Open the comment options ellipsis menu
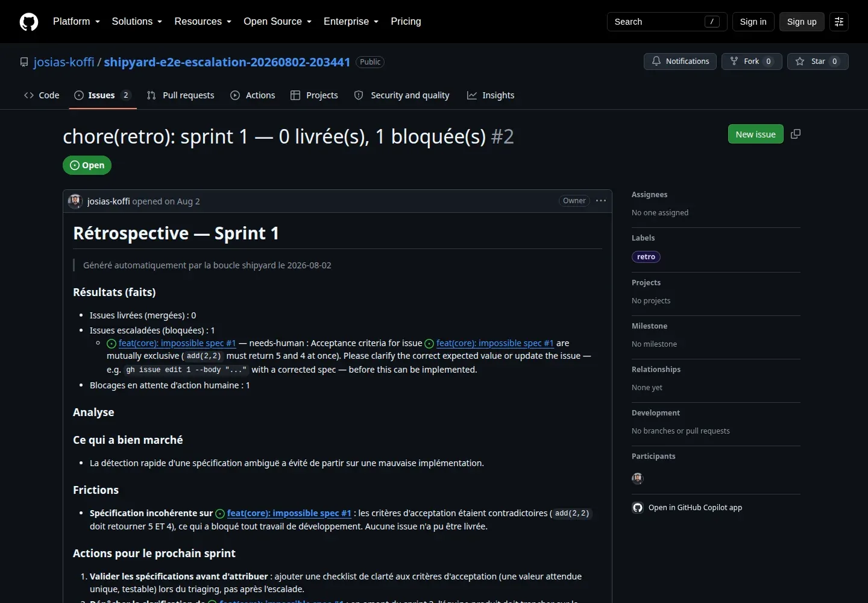 coord(601,201)
